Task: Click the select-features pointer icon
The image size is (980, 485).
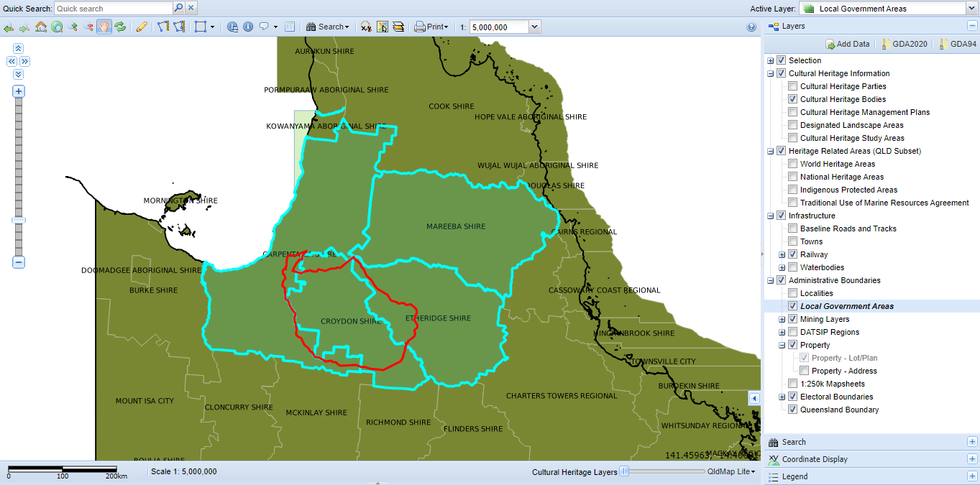Action: coord(382,27)
